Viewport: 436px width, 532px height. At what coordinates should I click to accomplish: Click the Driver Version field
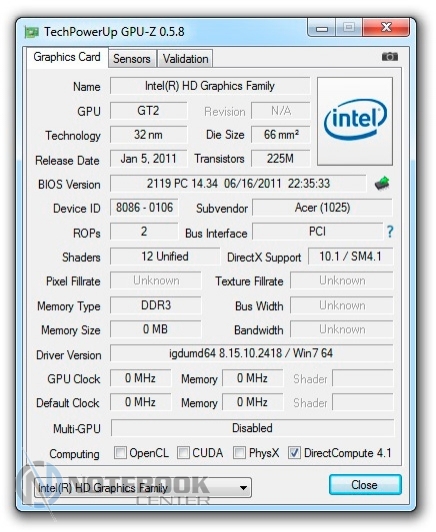[x=251, y=353]
